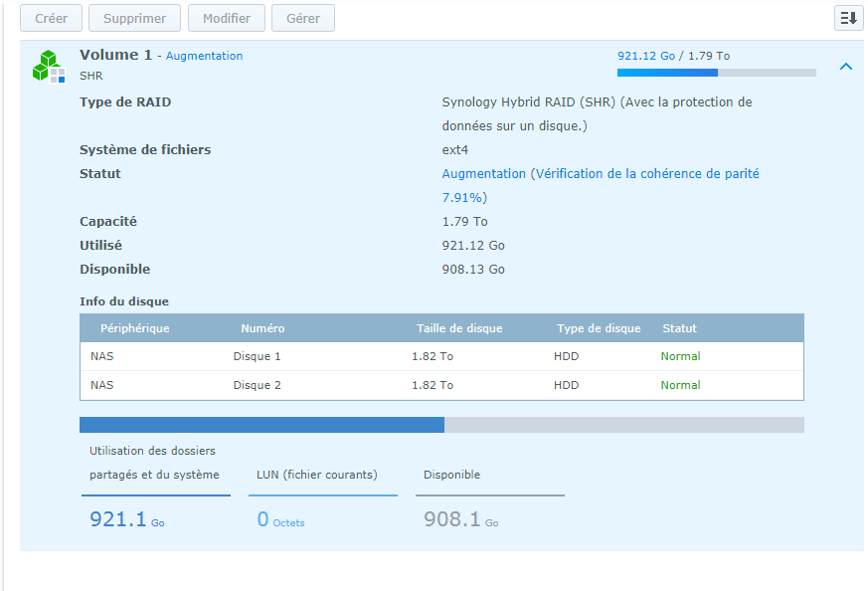Image resolution: width=868 pixels, height=591 pixels.
Task: Click the Créer button
Action: [51, 18]
